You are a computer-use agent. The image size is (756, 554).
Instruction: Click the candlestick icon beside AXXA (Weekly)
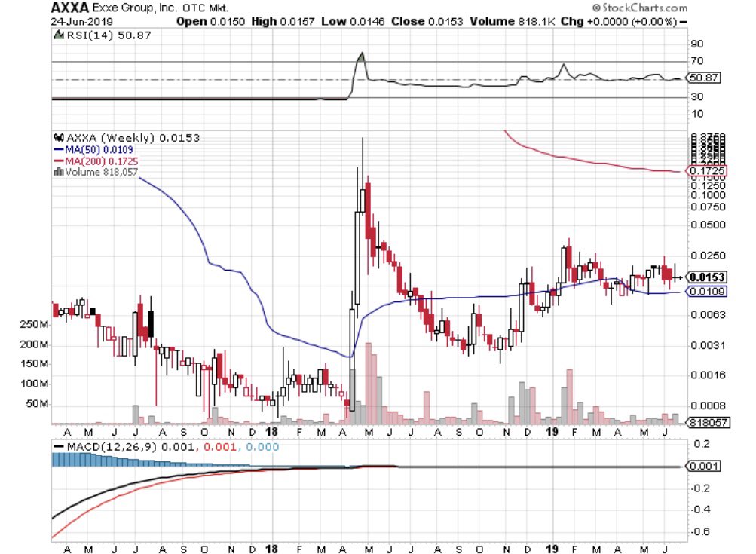point(59,138)
